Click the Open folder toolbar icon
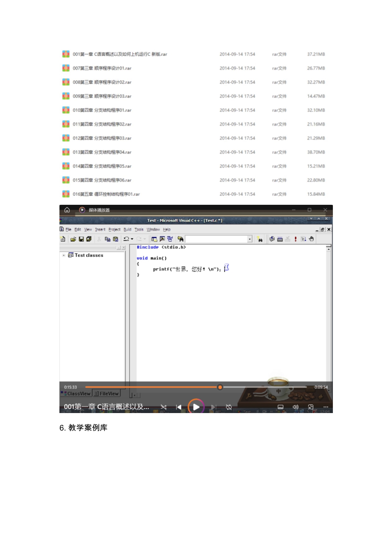This screenshot has height=554, width=392. tap(73, 239)
